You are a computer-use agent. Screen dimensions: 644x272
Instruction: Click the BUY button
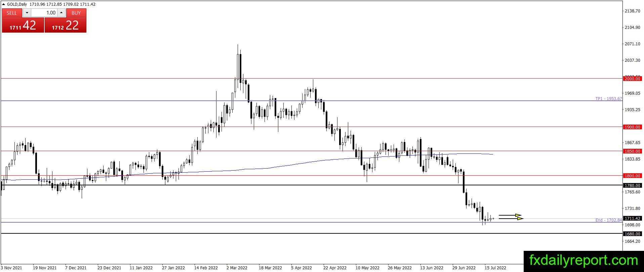pos(76,13)
